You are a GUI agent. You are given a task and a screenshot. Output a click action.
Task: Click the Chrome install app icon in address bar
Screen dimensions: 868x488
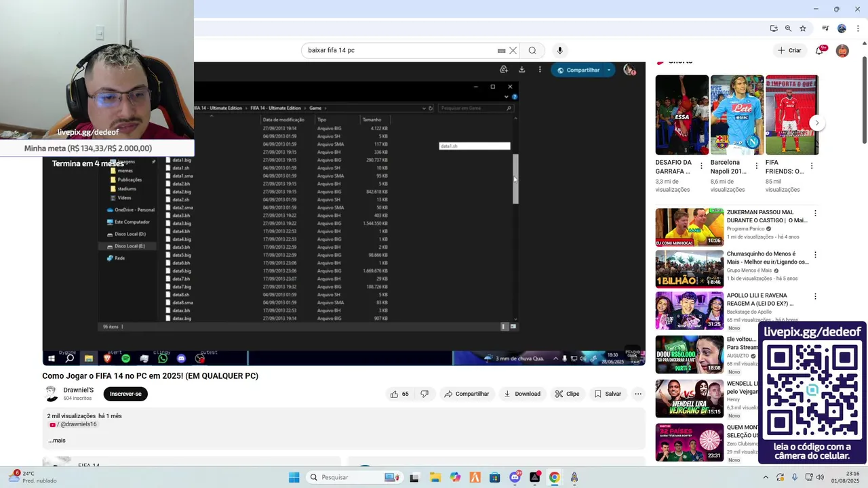tap(774, 28)
